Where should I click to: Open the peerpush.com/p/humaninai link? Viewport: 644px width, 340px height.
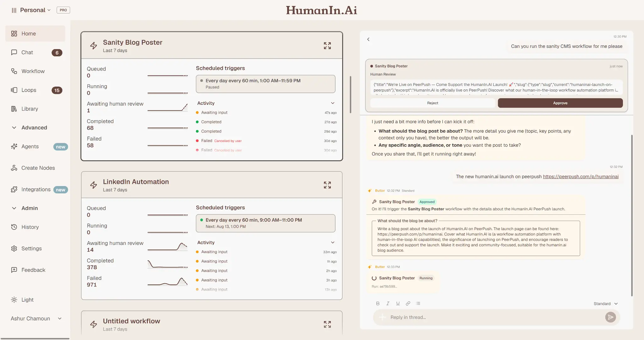[580, 177]
